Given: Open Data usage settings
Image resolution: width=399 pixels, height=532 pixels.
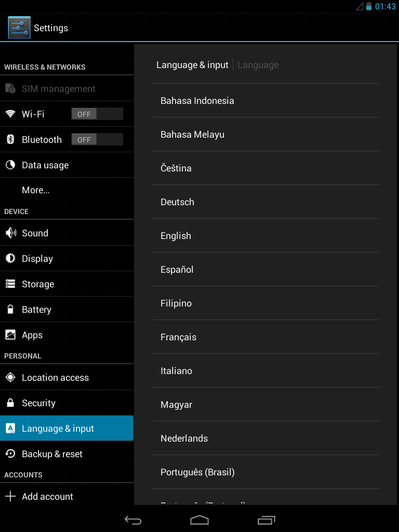Looking at the screenshot, I should [x=45, y=165].
